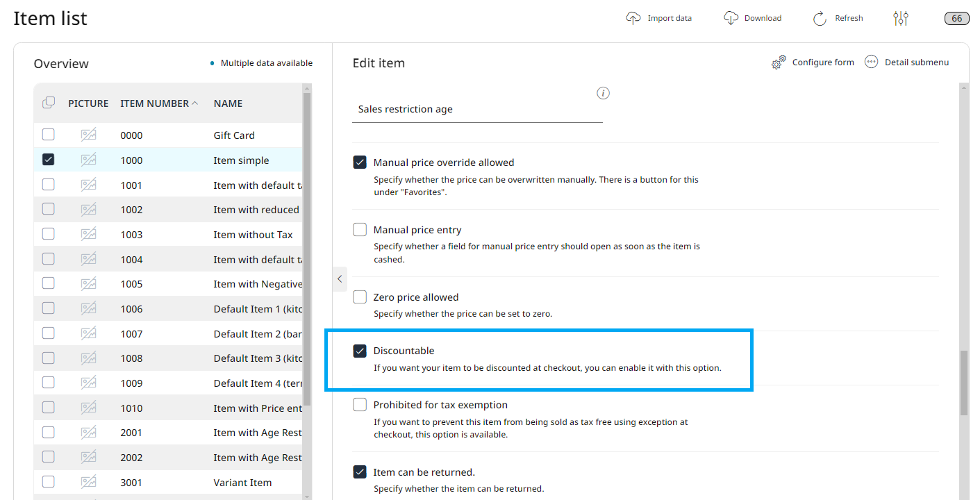Image resolution: width=980 pixels, height=500 pixels.
Task: Select item number 1006 cell
Action: click(131, 309)
